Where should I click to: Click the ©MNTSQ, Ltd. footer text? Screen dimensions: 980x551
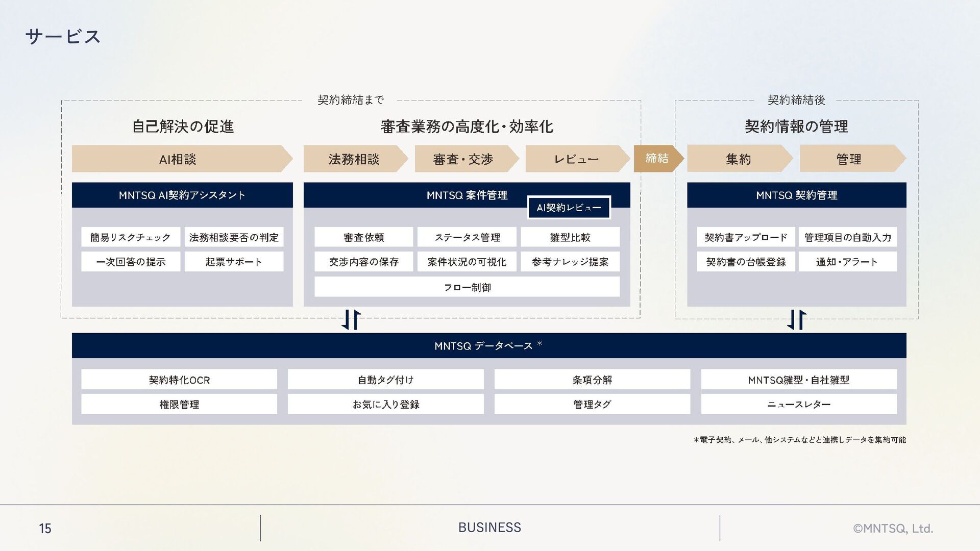coord(893,529)
